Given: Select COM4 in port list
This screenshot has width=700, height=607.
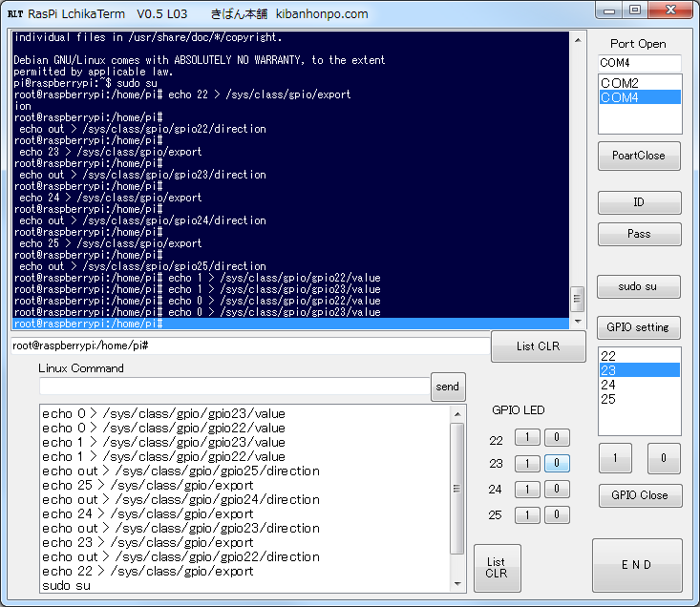Looking at the screenshot, I should click(640, 97).
